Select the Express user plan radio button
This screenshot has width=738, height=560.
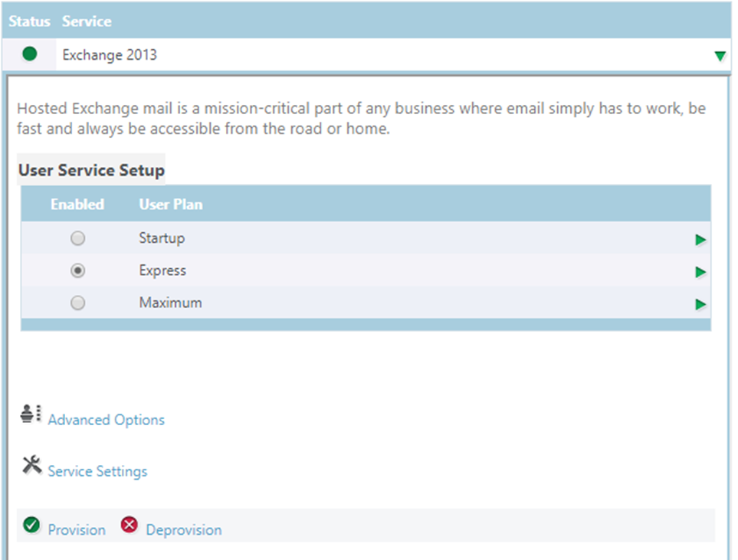(77, 271)
